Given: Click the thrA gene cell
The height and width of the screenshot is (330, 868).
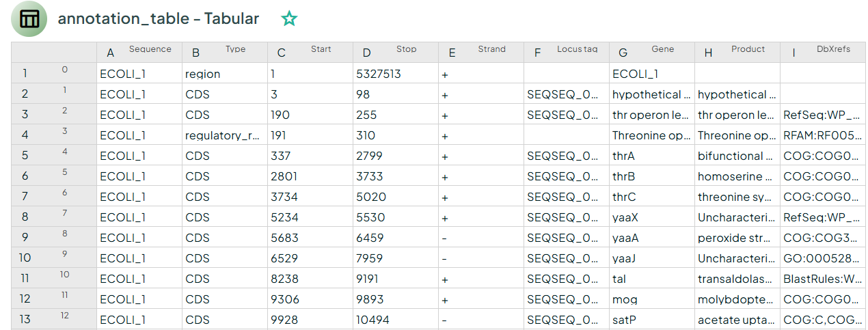Looking at the screenshot, I should [652, 156].
